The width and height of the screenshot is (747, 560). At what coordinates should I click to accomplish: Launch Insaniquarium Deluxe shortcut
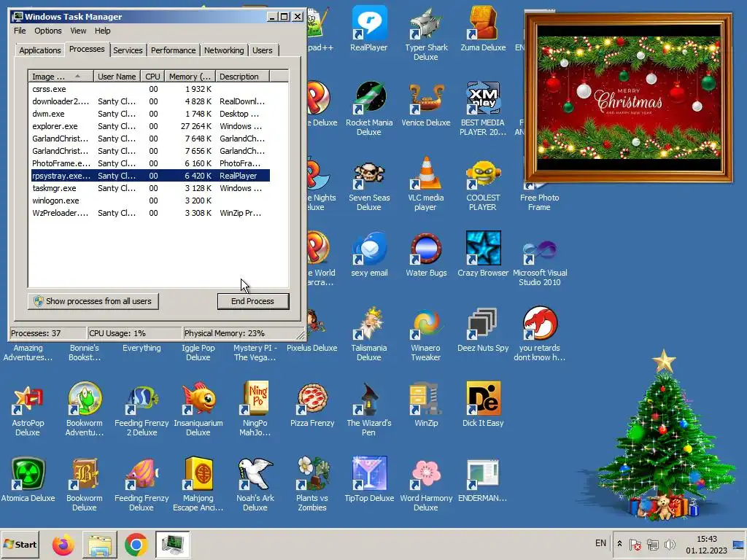pos(198,410)
